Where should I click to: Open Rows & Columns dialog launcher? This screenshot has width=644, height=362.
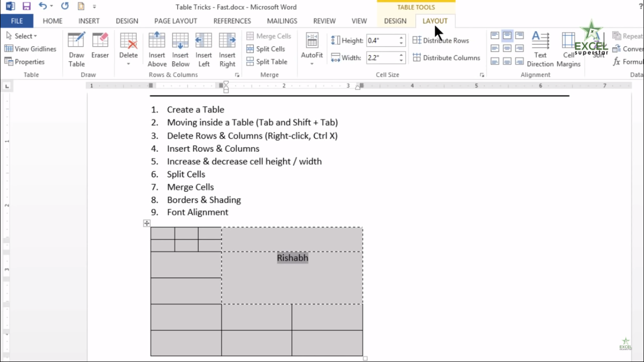[x=237, y=75]
